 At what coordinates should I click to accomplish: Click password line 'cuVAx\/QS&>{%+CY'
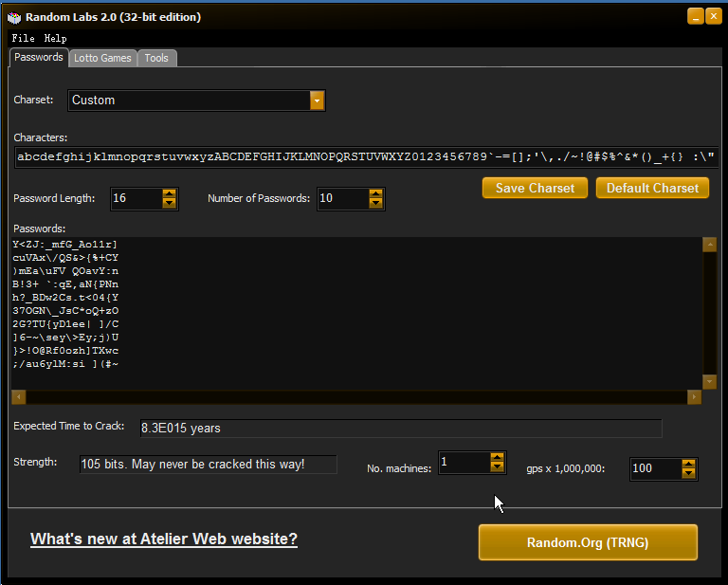click(65, 258)
